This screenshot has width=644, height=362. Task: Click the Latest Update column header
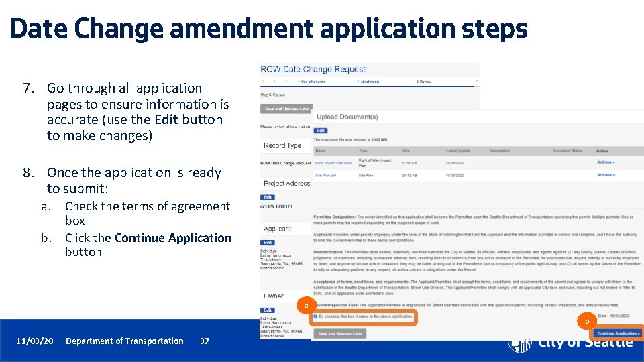pos(458,151)
